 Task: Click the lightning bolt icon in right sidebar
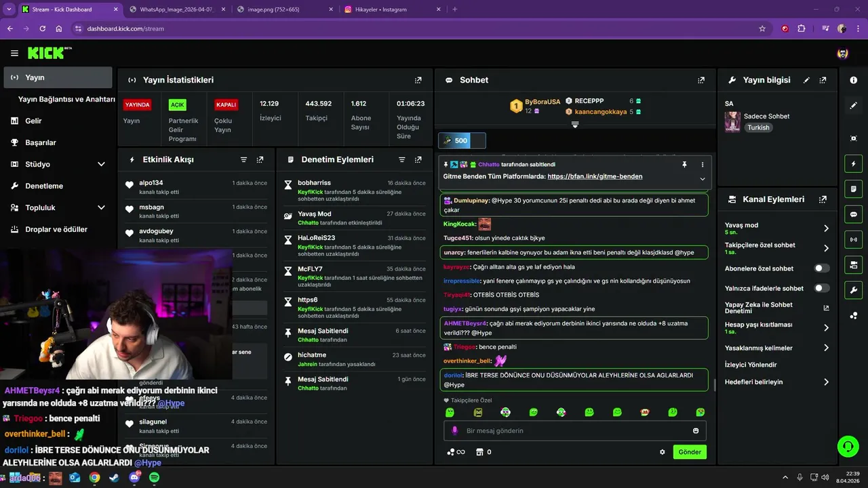[853, 163]
